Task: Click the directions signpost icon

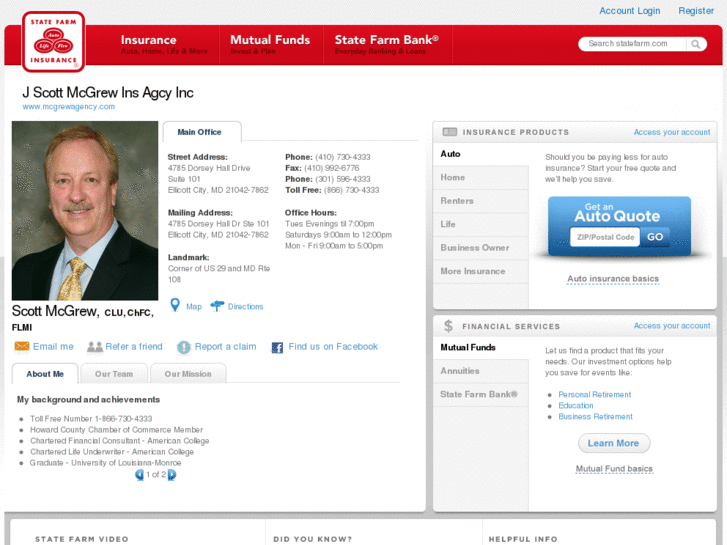Action: point(217,306)
